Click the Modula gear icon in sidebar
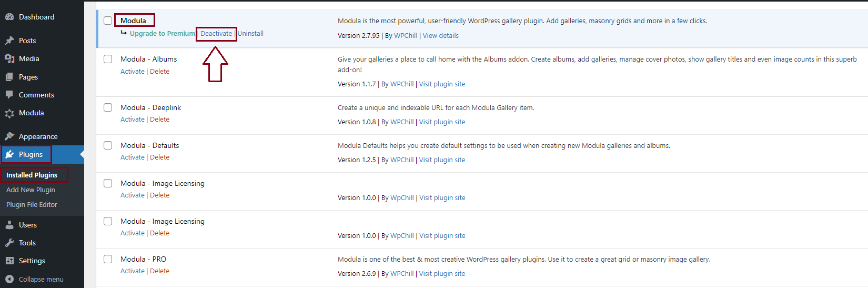 tap(9, 113)
